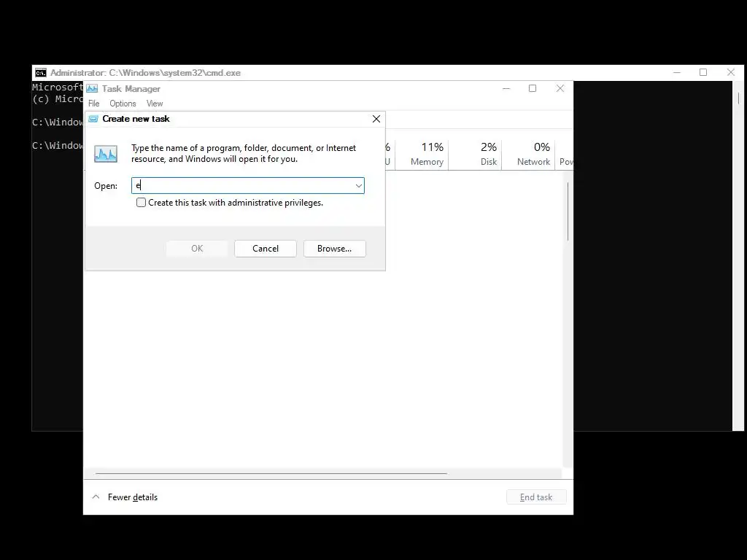Click the Fewer details label
Screen dimensions: 747x560
point(133,497)
